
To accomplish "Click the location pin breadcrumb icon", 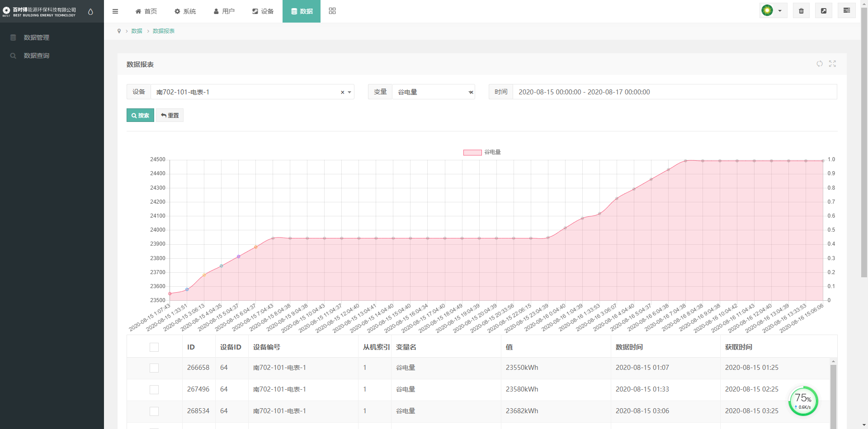I will 119,31.
